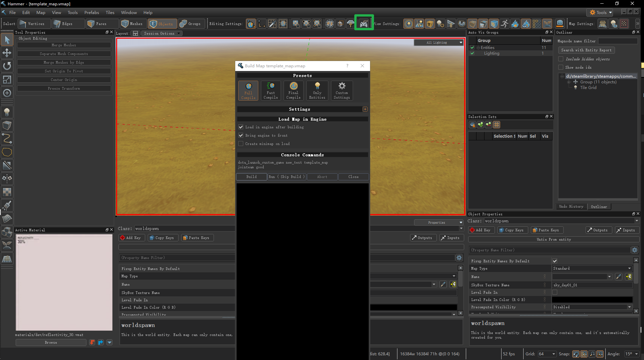The image size is (644, 360).
Task: Enable Create minimap on load
Action: [241, 144]
